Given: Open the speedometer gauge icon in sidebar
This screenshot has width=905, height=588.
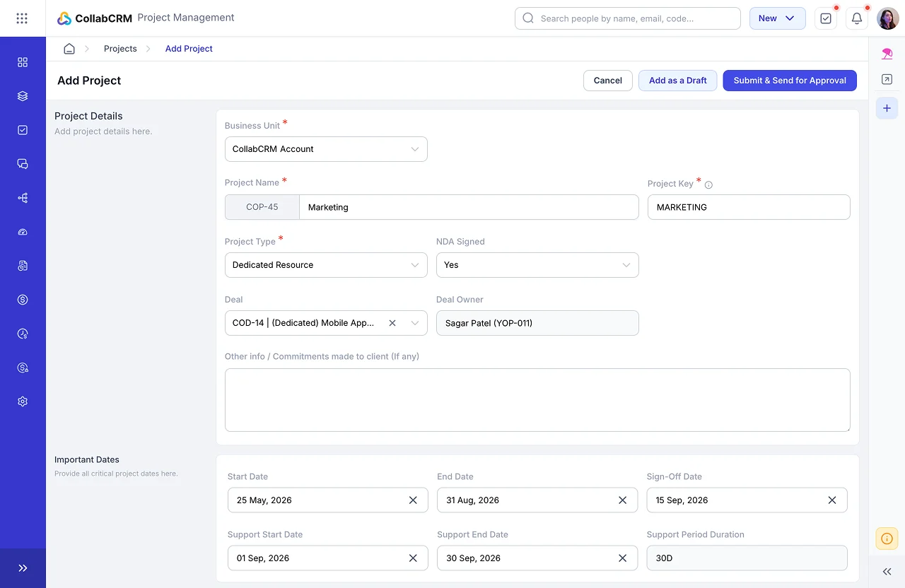Looking at the screenshot, I should [23, 232].
